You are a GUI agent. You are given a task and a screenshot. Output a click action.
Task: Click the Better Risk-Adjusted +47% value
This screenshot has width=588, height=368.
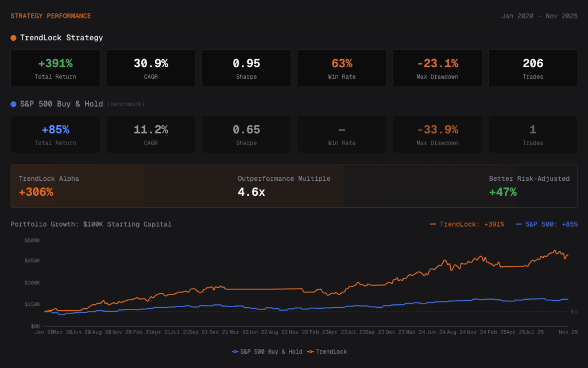tap(503, 192)
